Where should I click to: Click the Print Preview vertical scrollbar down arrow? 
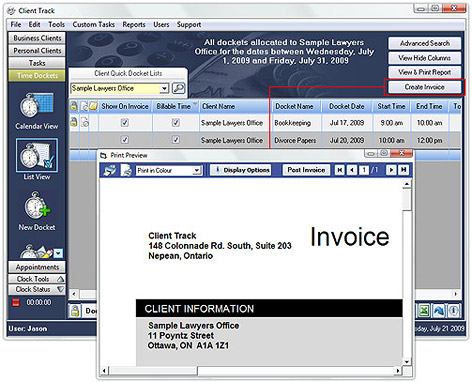point(407,361)
